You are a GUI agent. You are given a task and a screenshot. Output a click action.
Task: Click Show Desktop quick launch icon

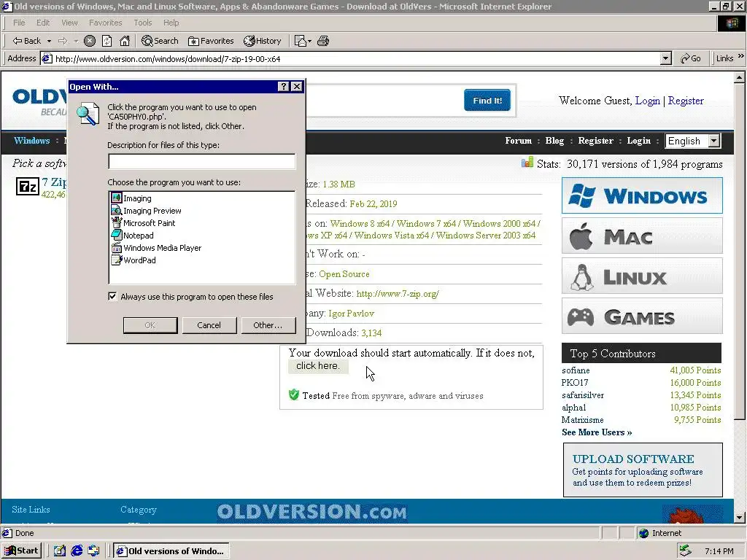click(x=60, y=551)
